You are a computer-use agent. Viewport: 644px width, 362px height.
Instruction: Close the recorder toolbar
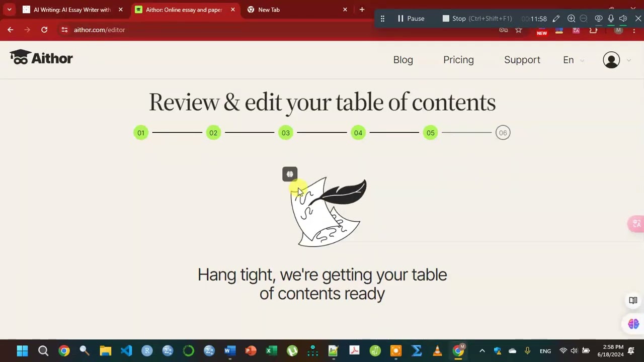(638, 19)
